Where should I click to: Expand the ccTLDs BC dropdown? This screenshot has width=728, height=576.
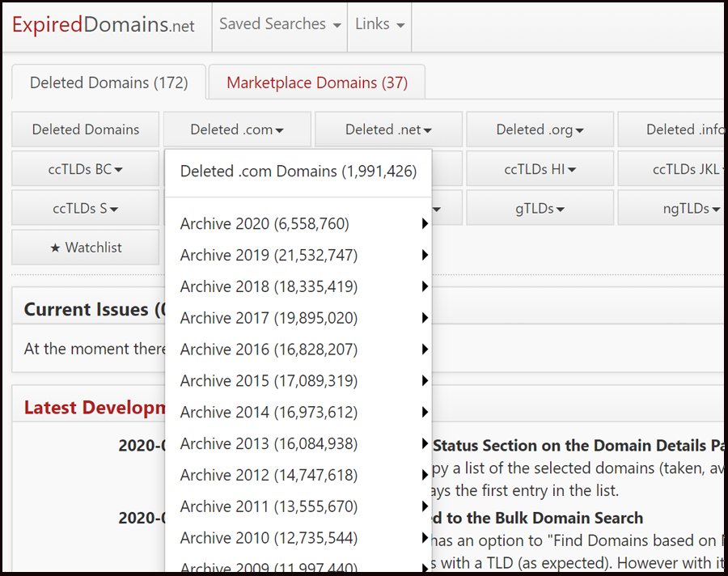tap(86, 169)
